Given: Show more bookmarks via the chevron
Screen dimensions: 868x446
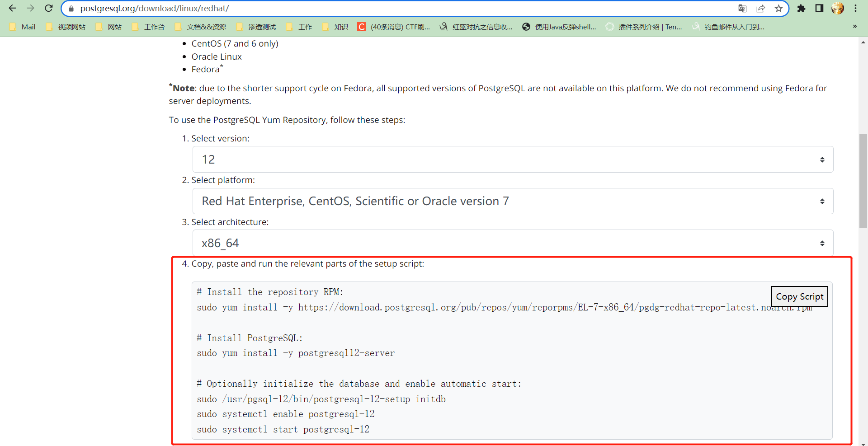Looking at the screenshot, I should pos(855,27).
